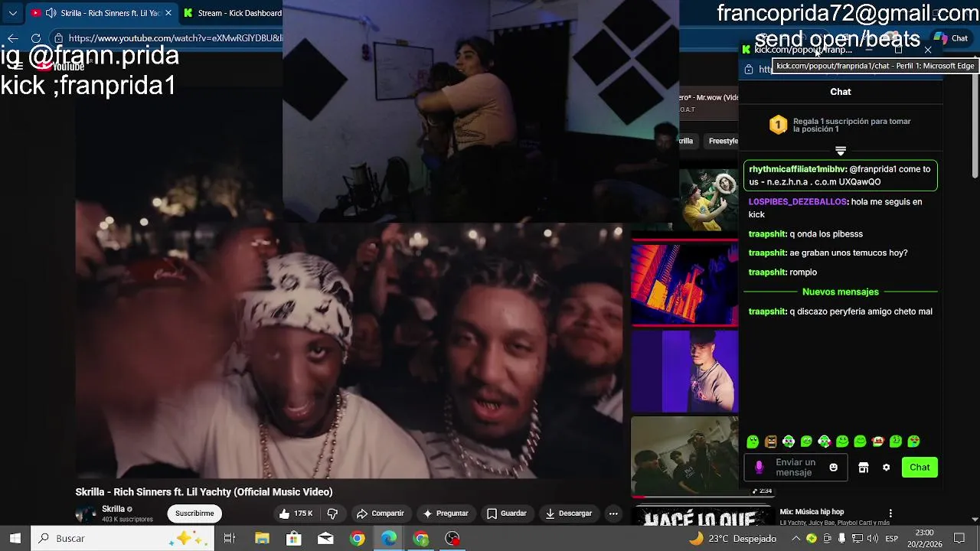Mute the Skrilla tab audio icon
Screen dimensions: 980x551
[51, 13]
